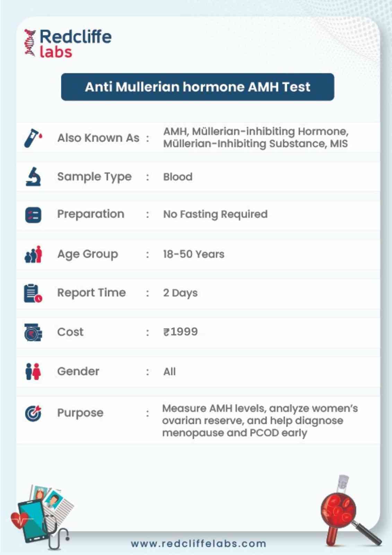Viewport: 392px width, 555px height.
Task: Click the '2 Days' report time value
Action: pos(180,293)
